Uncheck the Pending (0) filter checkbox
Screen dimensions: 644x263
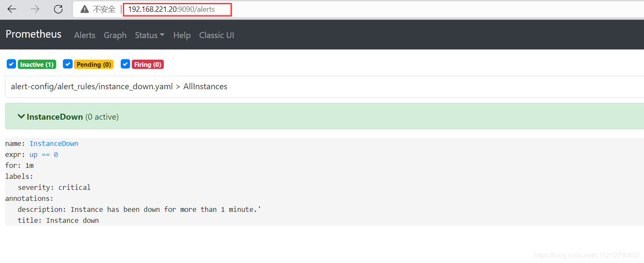pos(68,64)
